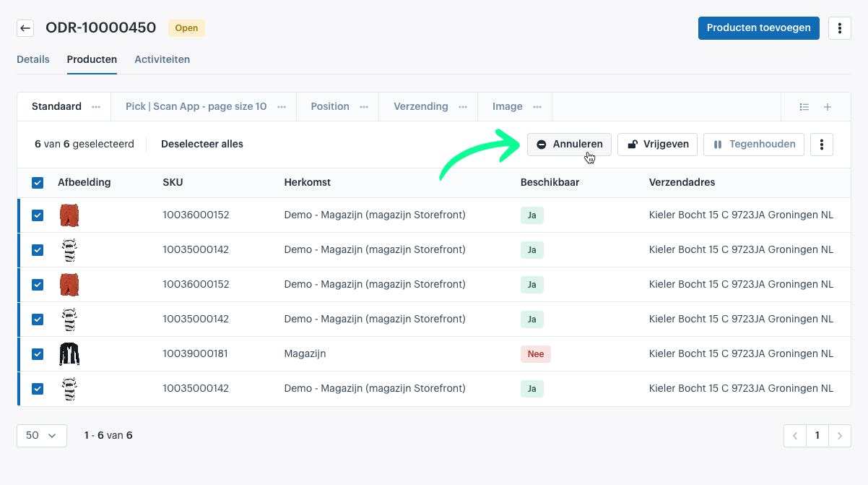Uncheck the first row with SKU 10036000152
Image resolution: width=868 pixels, height=485 pixels.
pyautogui.click(x=38, y=215)
